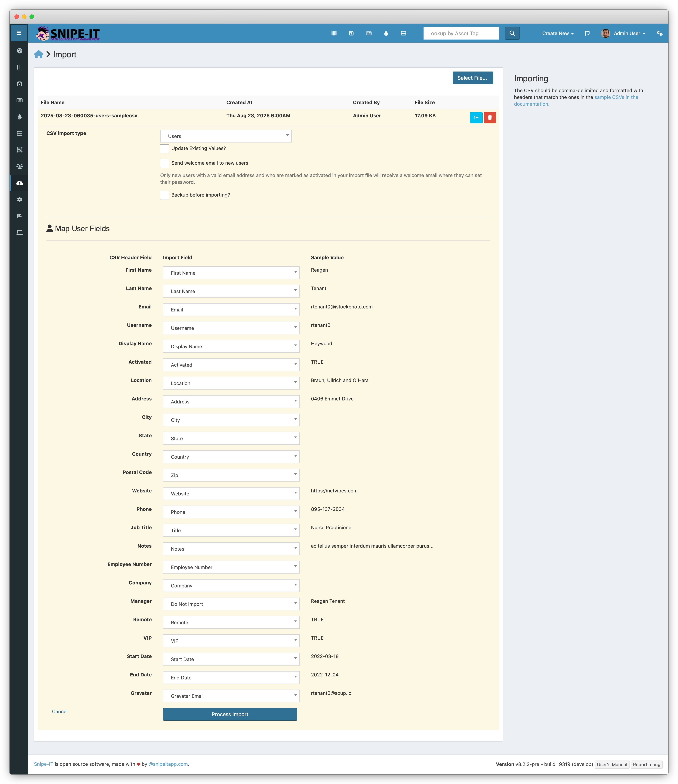The width and height of the screenshot is (678, 784).
Task: Click Report a bug in footer
Action: tap(647, 764)
